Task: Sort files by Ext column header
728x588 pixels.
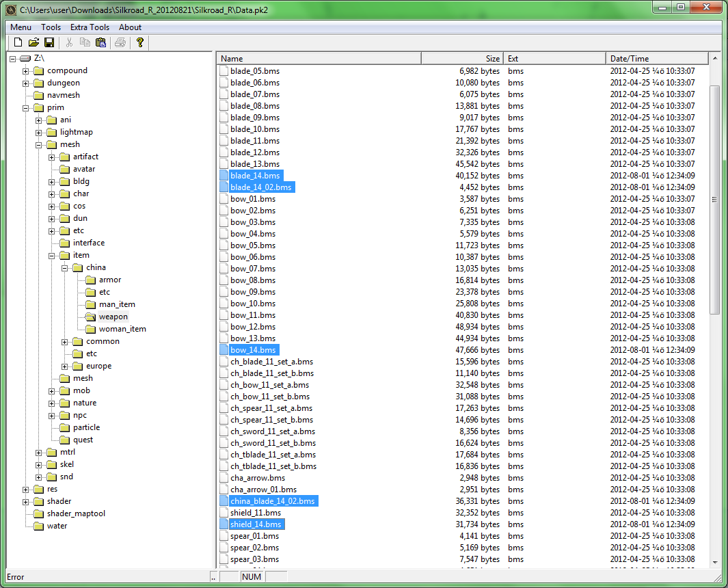Action: click(555, 59)
